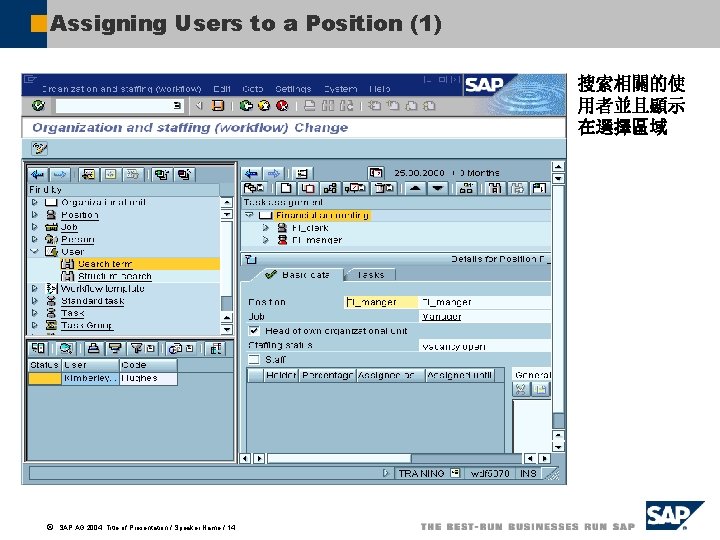
Task: Collapse the Financial accounting node
Action: 249,215
